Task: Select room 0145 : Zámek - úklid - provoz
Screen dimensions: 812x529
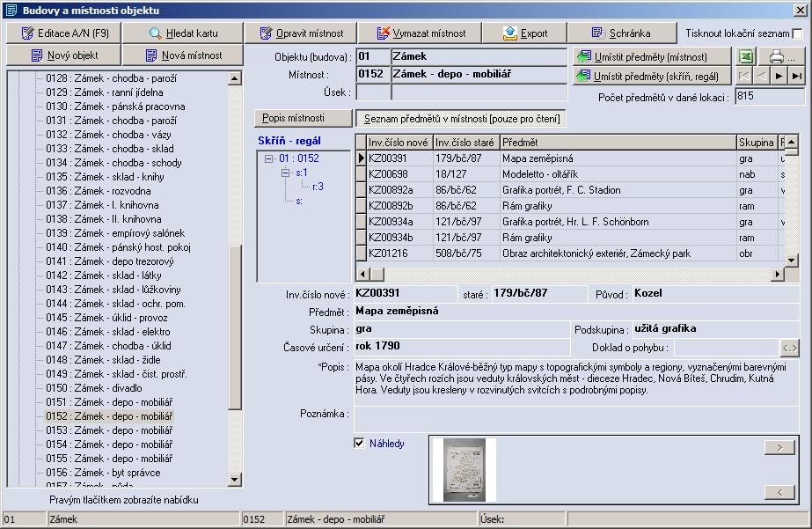Action: coord(106,318)
